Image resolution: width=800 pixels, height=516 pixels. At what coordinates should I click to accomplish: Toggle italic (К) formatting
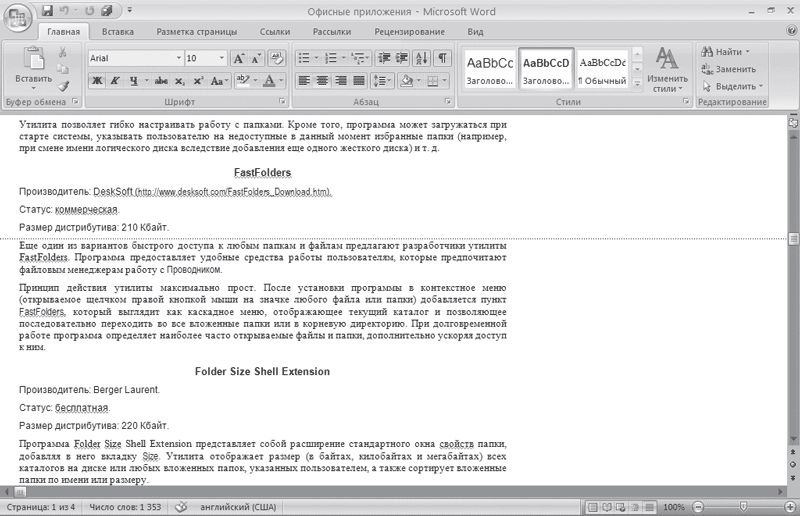tap(115, 81)
